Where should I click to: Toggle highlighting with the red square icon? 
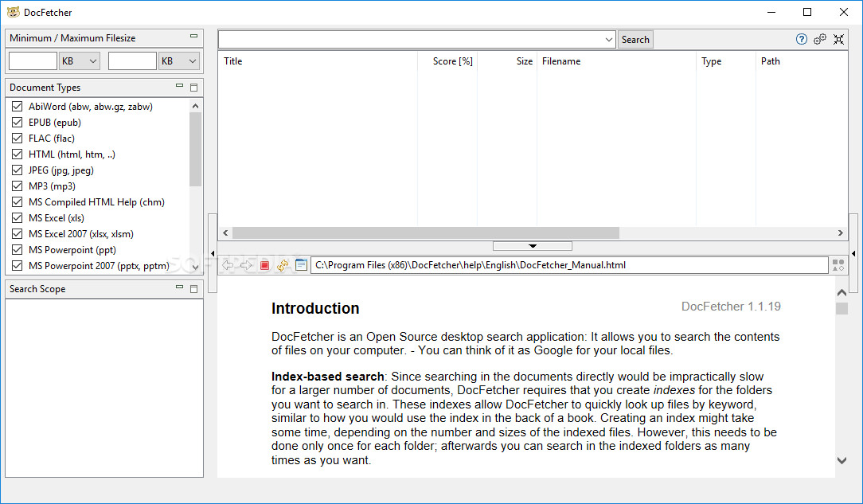[x=264, y=264]
